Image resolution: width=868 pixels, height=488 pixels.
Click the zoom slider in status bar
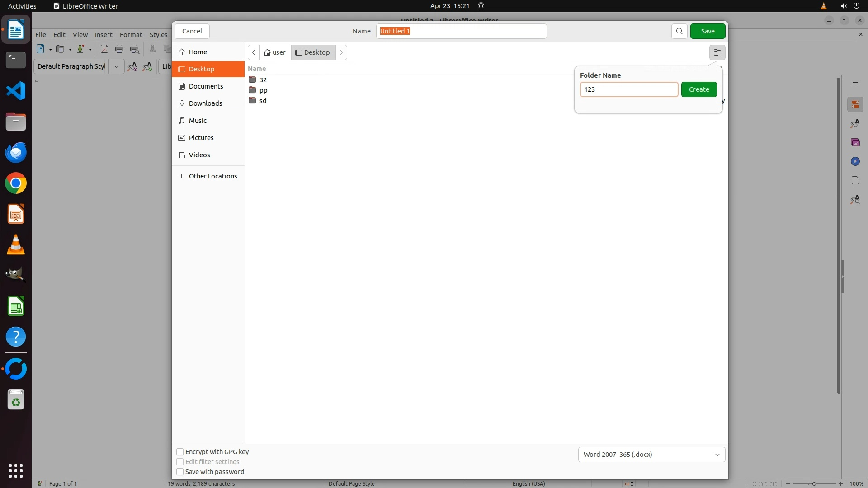tap(814, 484)
